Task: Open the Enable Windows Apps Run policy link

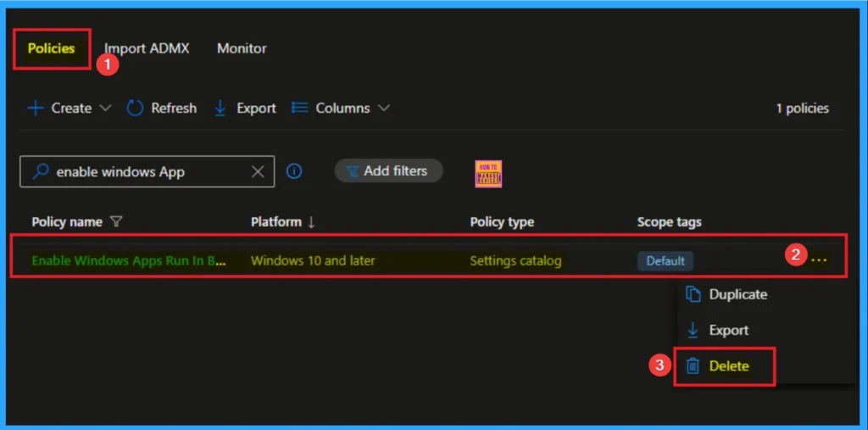Action: pos(129,260)
